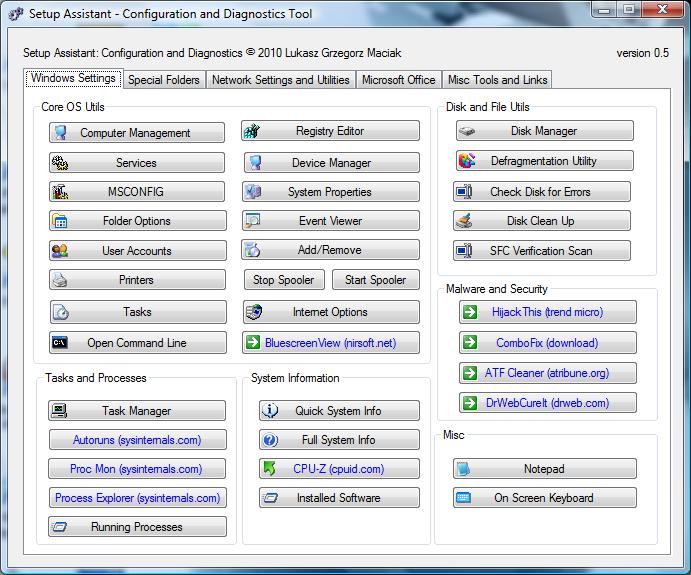Switch to the Special Folders tab
Image resolution: width=691 pixels, height=575 pixels.
click(164, 80)
